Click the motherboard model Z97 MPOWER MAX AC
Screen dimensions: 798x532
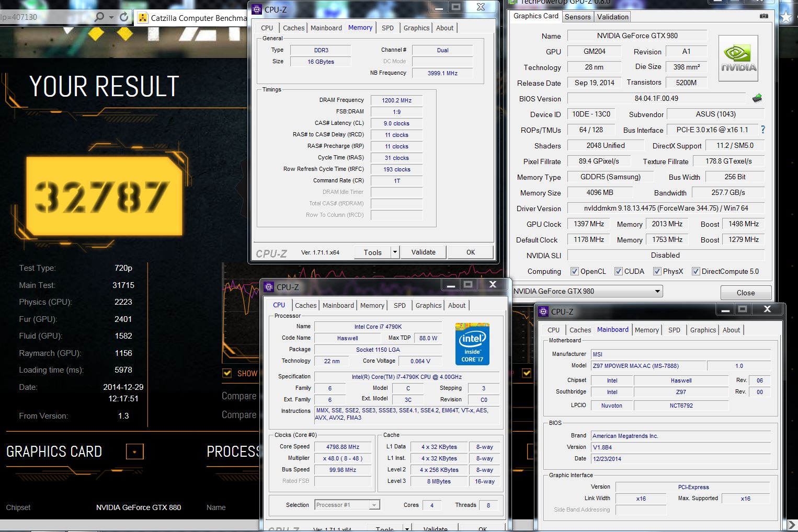pyautogui.click(x=648, y=366)
